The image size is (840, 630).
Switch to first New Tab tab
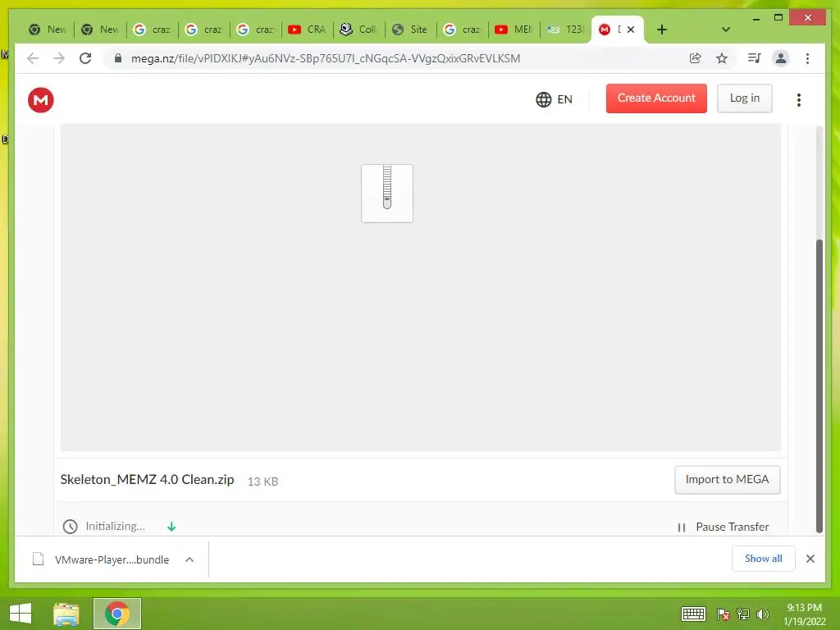click(x=48, y=30)
